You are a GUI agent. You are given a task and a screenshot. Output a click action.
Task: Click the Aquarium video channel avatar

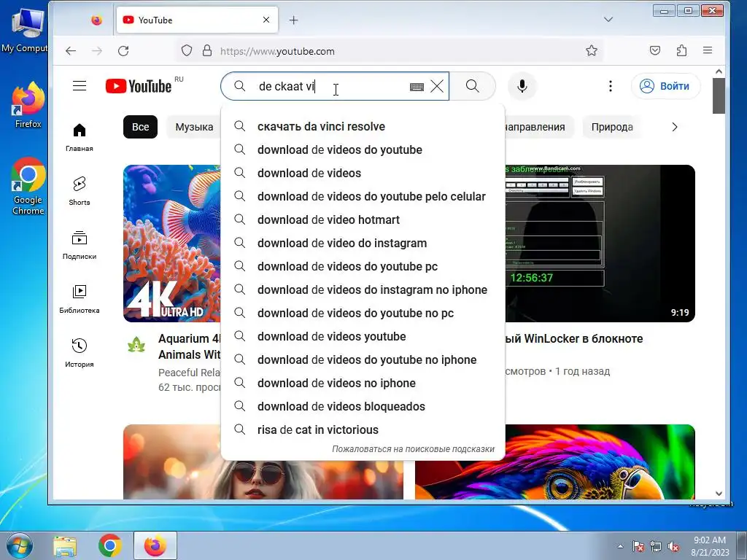coord(136,345)
